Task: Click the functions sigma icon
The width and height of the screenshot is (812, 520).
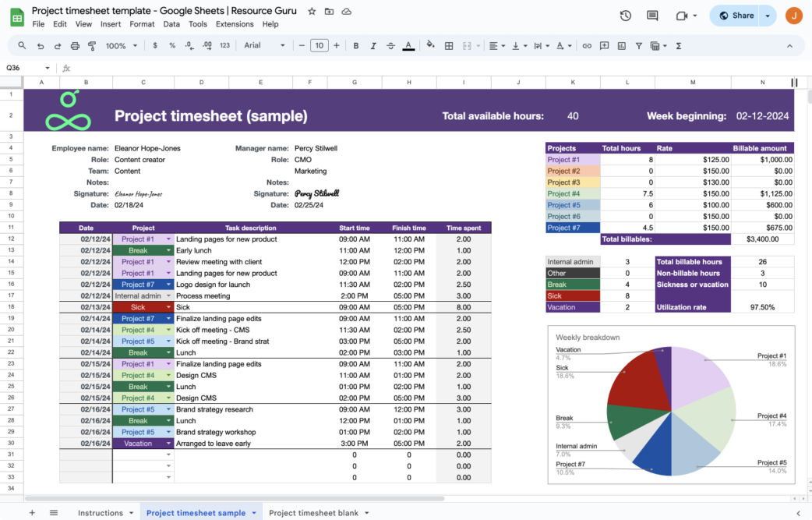Action: pos(680,45)
